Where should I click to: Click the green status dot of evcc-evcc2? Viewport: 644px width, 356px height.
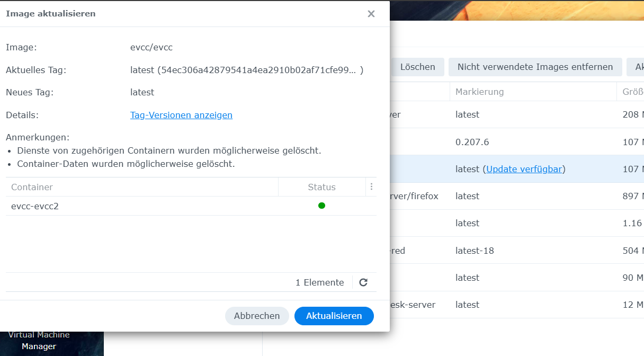pos(321,206)
